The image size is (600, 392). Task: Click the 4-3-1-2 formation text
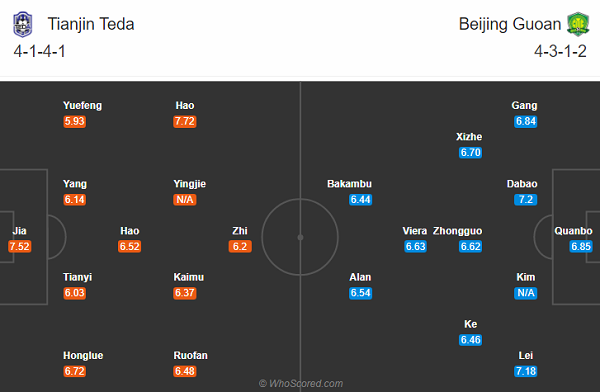click(560, 51)
